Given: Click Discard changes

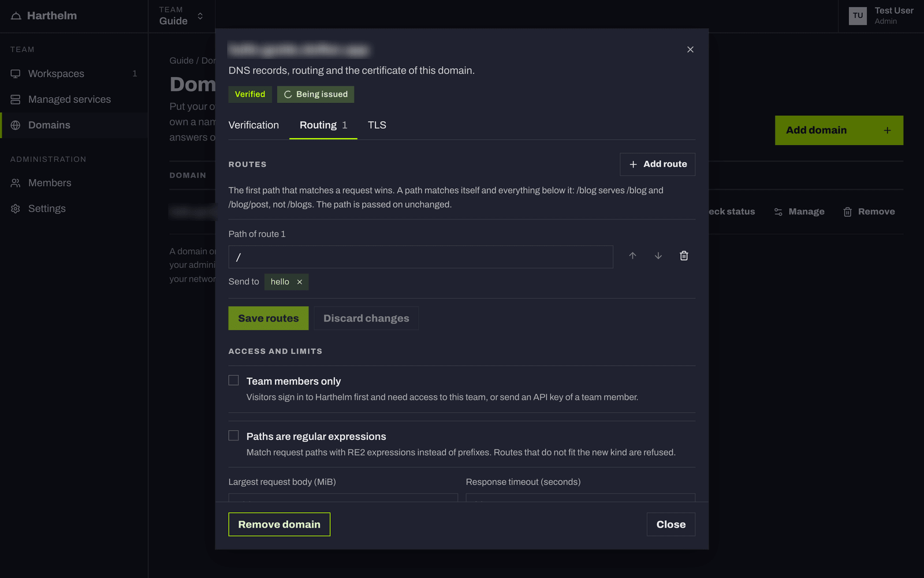Looking at the screenshot, I should tap(366, 318).
